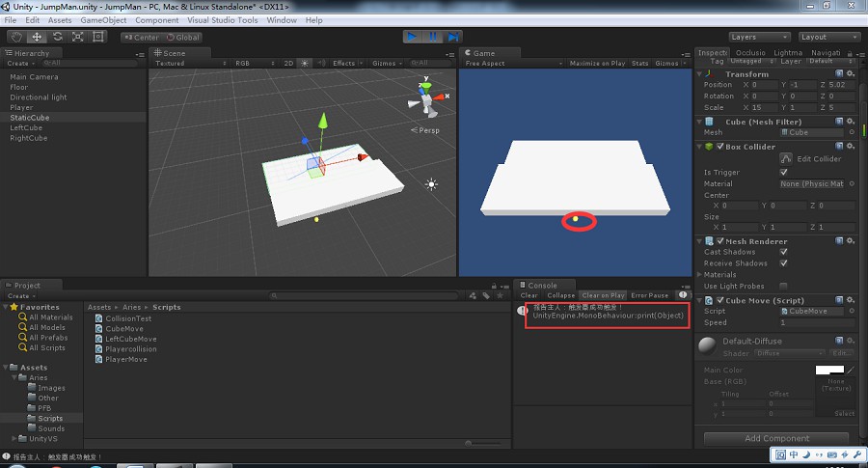
Task: Disable the Cube Move script checkbox
Action: tap(720, 300)
